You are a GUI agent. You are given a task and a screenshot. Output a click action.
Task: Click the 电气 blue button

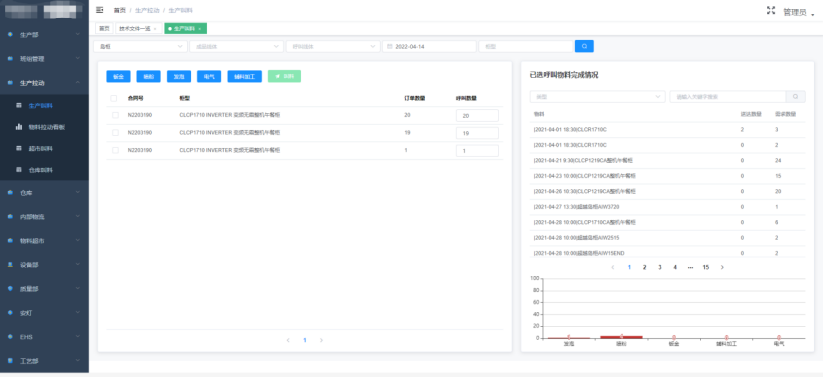click(209, 76)
